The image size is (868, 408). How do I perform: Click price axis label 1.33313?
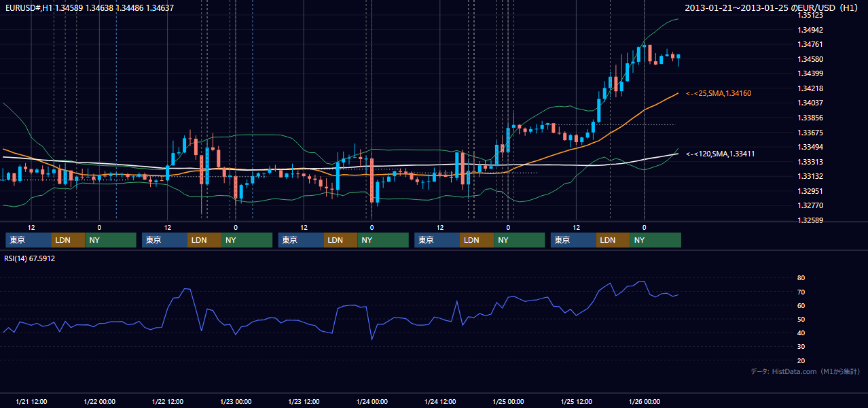tap(810, 162)
